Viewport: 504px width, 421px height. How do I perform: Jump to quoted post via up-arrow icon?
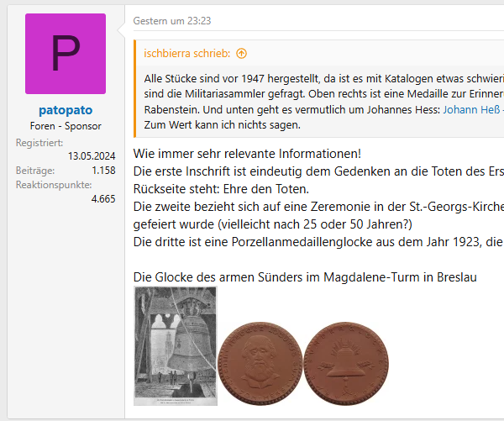[242, 53]
